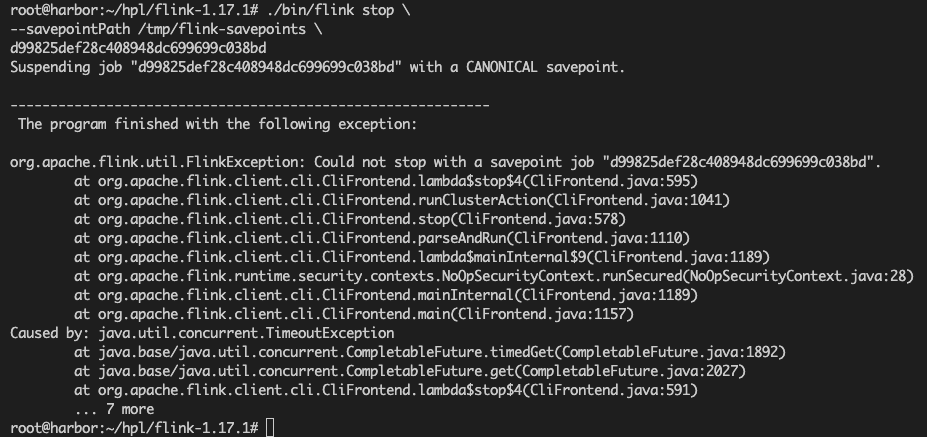927x437 pixels.
Task: Click the runClusterAction CliFrontend.java:1041 reference
Action: pos(402,200)
